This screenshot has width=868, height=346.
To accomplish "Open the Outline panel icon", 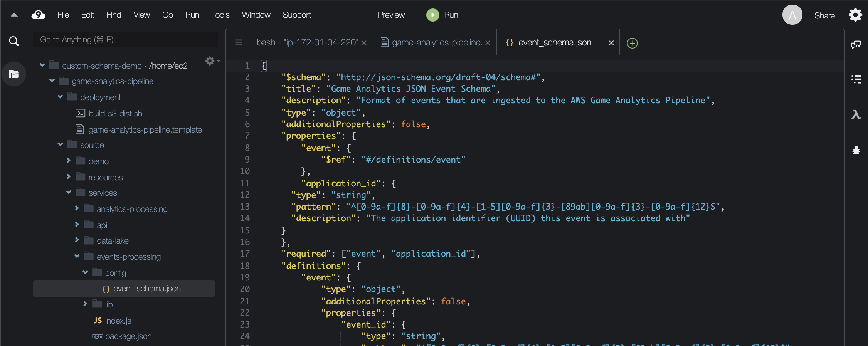I will click(856, 79).
